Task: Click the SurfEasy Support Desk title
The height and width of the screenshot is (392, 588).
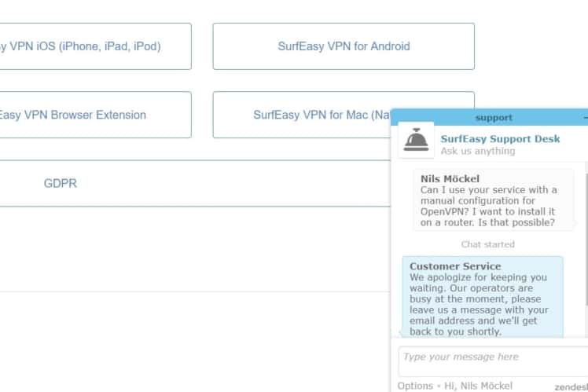Action: tap(500, 139)
